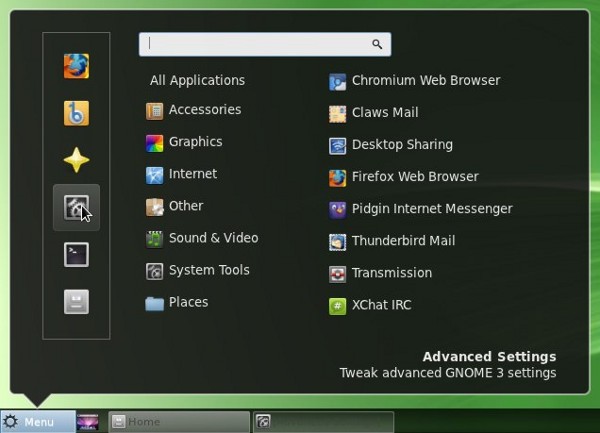Launch Chromium Web Browser
600x433 pixels.
[425, 81]
